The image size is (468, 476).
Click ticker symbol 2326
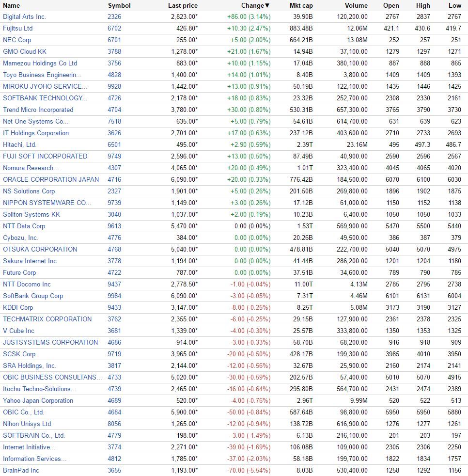114,16
